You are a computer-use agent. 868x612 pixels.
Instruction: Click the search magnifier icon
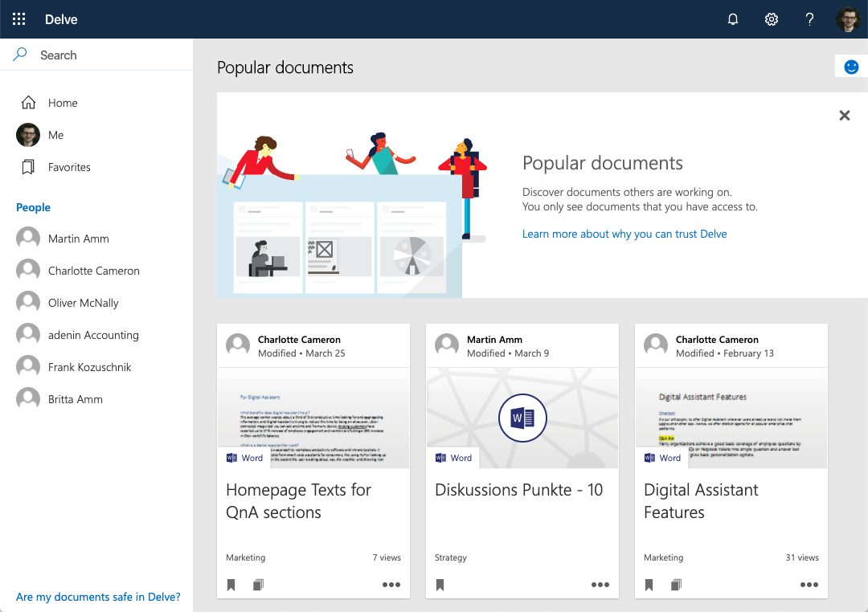point(20,55)
